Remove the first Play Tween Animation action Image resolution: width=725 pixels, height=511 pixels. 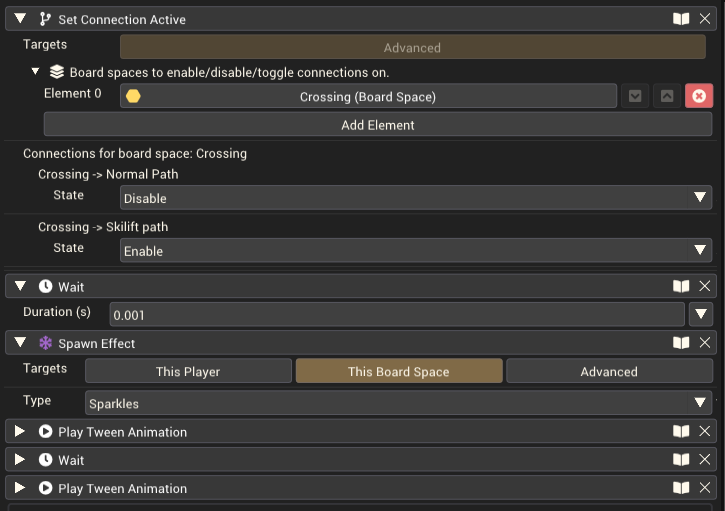pyautogui.click(x=705, y=431)
